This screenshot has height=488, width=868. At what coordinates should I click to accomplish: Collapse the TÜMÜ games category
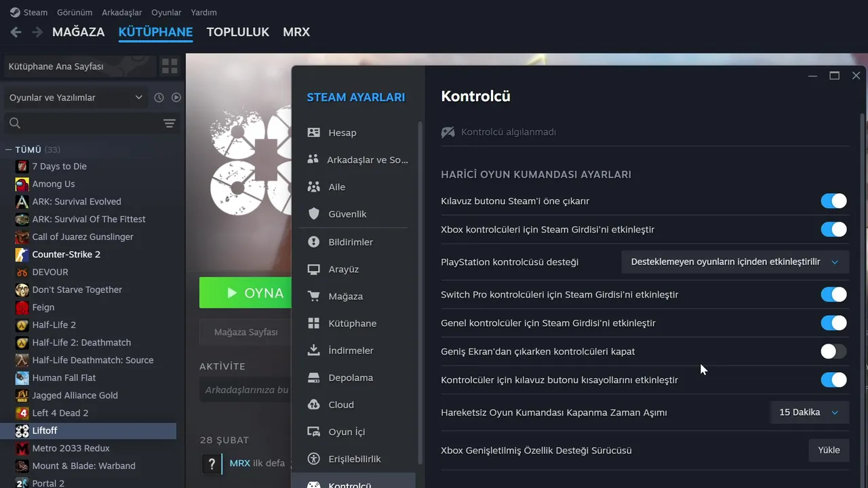click(x=8, y=150)
